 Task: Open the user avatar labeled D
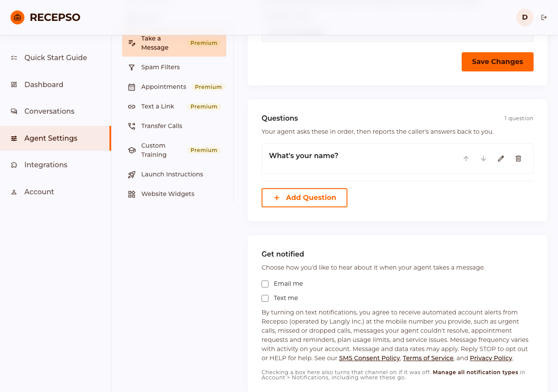point(525,17)
